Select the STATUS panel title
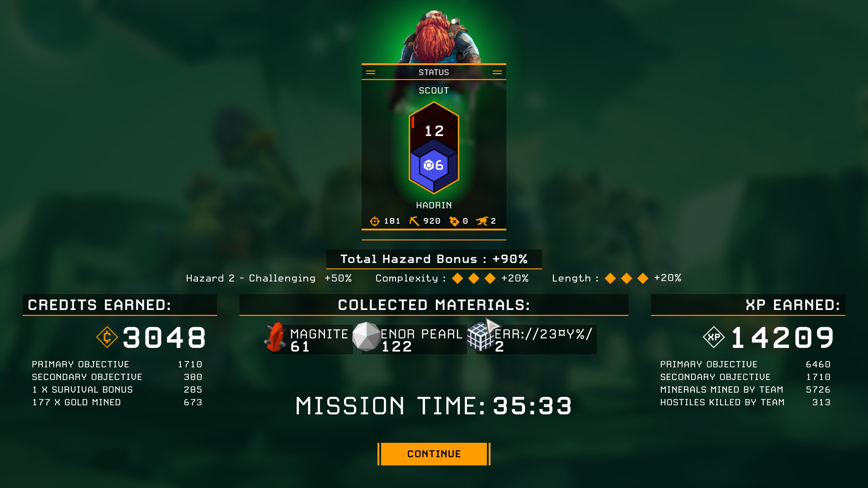Viewport: 868px width, 488px height. point(434,72)
